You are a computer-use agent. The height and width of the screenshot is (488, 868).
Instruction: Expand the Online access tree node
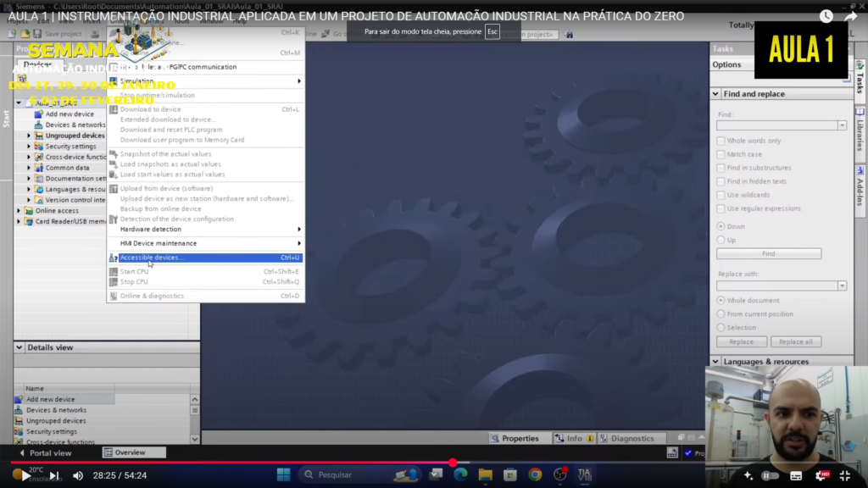(19, 211)
